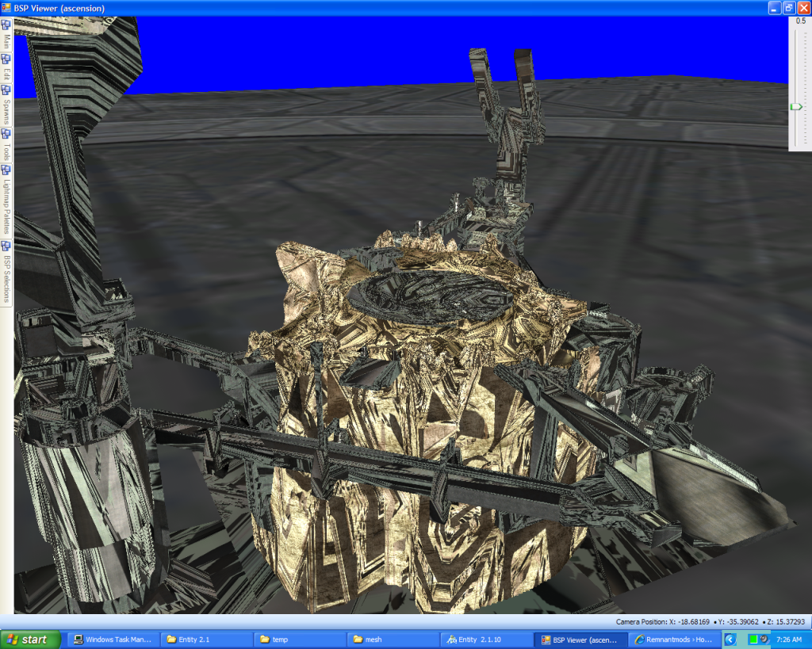Open the BSP Selections side tab
Screen dimensions: 812x649
(6, 273)
